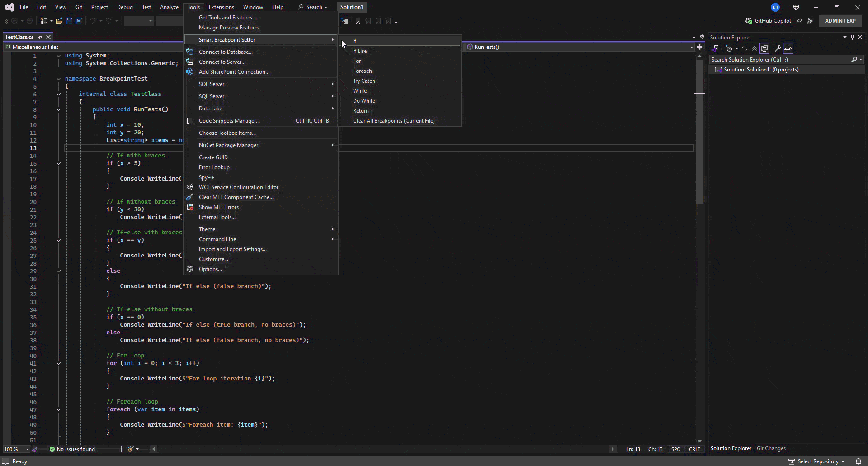Open the Extensions menu
The width and height of the screenshot is (868, 466).
pyautogui.click(x=221, y=7)
